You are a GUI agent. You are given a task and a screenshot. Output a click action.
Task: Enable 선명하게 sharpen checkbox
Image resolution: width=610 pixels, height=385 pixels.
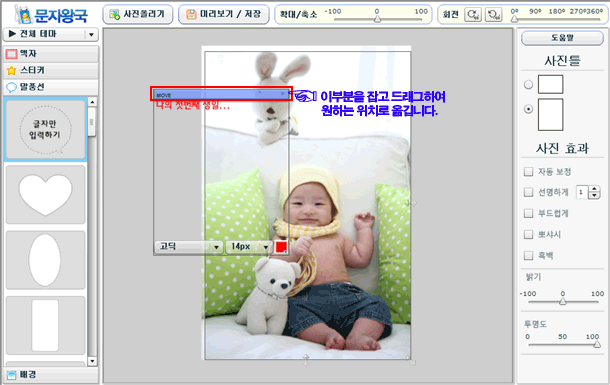528,192
